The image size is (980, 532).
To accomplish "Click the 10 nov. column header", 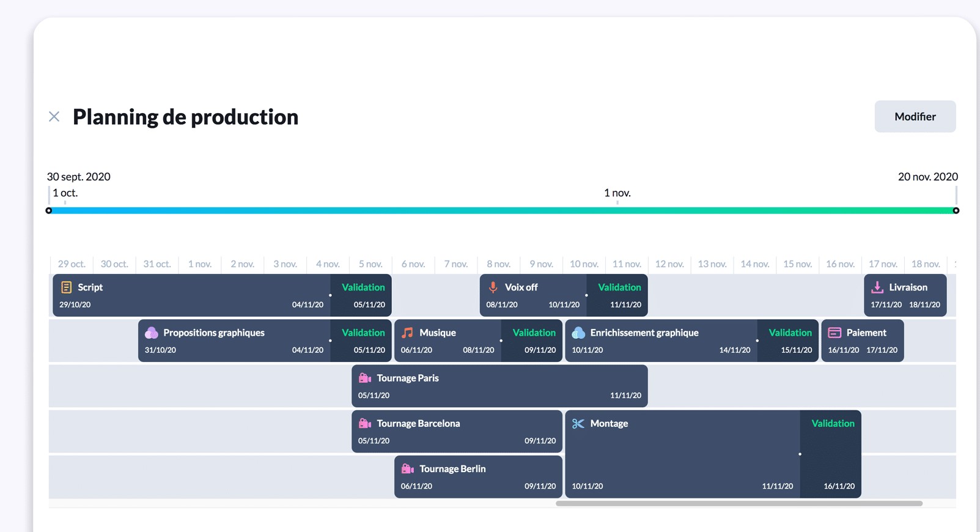I will tap(584, 264).
